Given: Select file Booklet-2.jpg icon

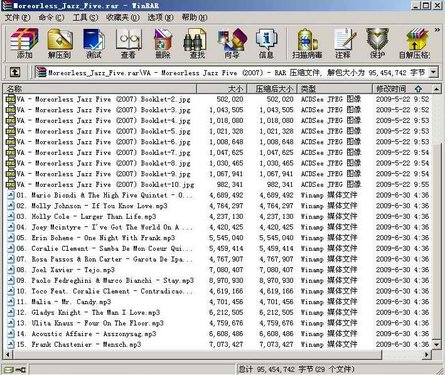Looking at the screenshot, I should pyautogui.click(x=11, y=99).
